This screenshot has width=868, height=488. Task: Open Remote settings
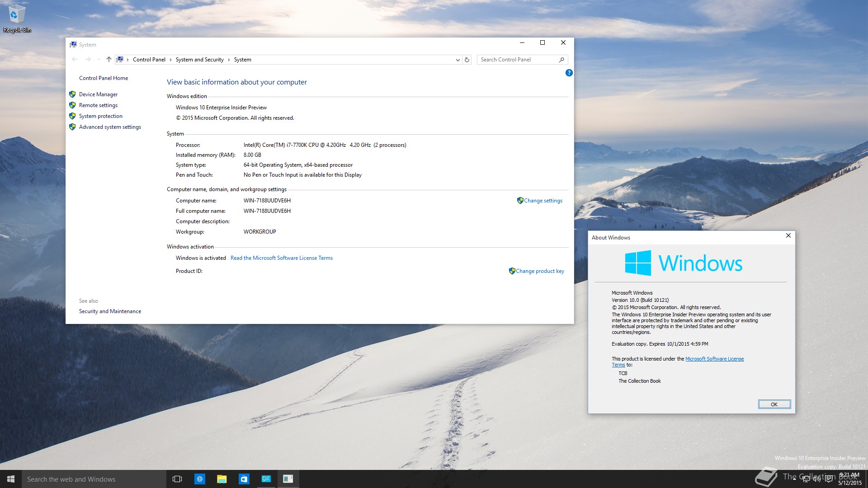(98, 105)
